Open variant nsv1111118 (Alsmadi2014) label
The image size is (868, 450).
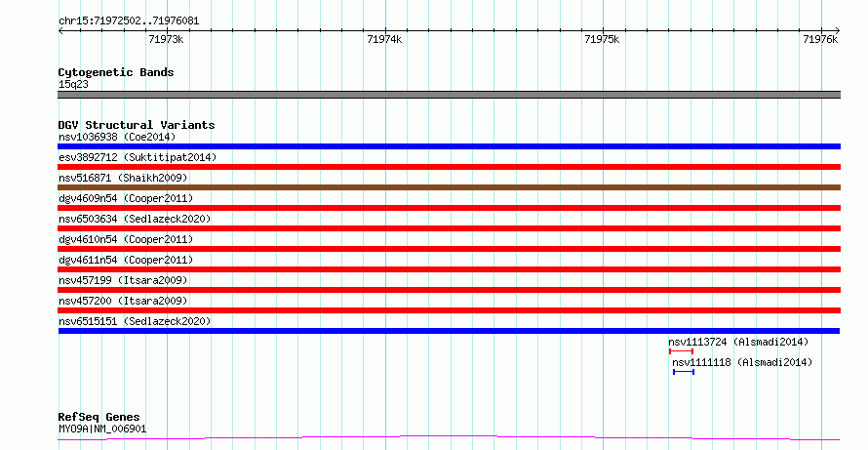coord(742,362)
